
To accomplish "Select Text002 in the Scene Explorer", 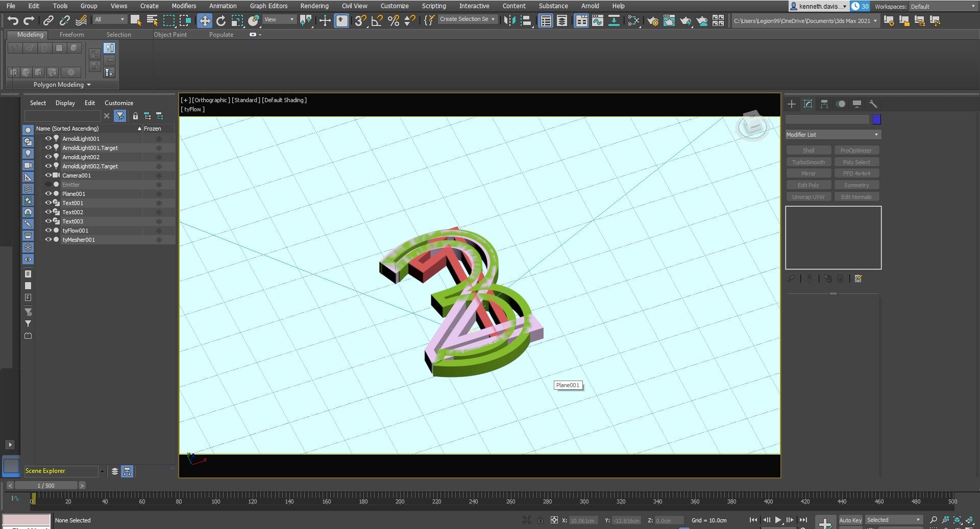I will [x=72, y=212].
